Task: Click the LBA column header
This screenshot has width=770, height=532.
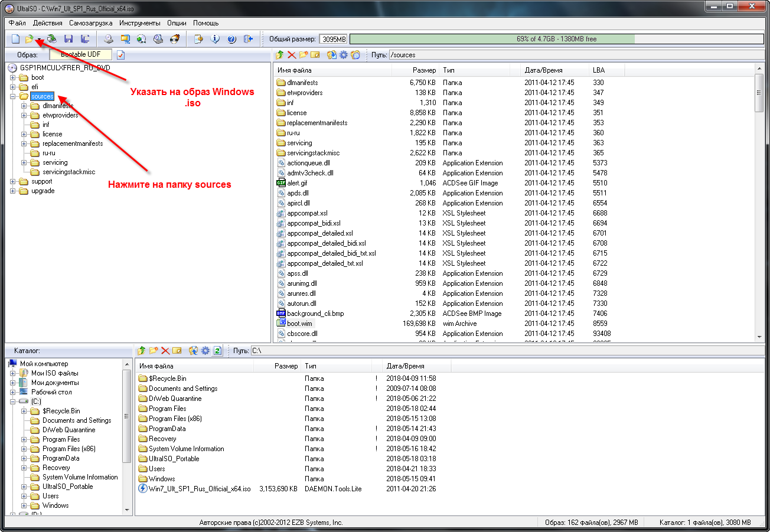Action: click(606, 70)
